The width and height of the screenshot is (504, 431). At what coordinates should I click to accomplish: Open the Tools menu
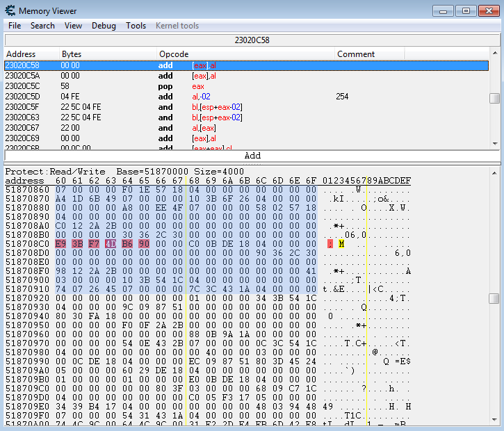(136, 26)
